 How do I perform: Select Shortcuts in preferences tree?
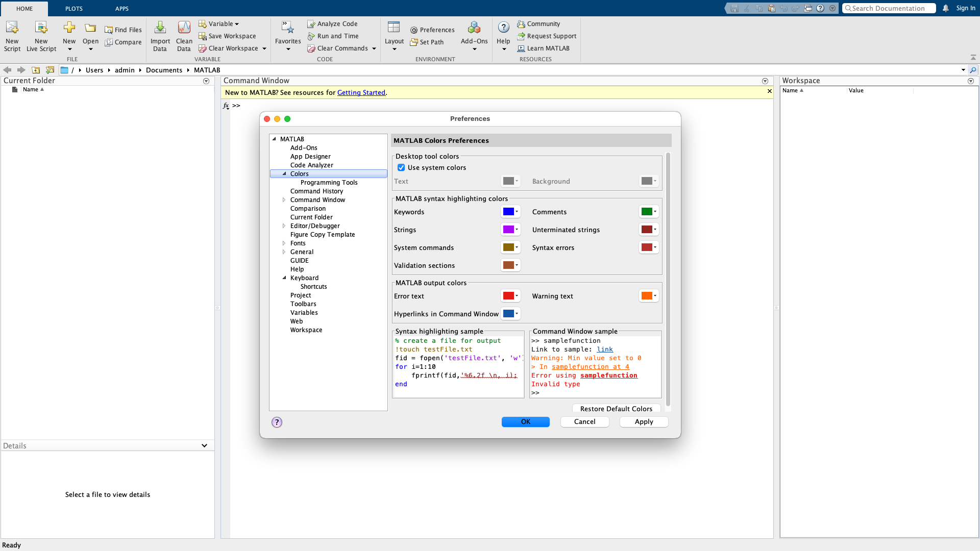(314, 287)
